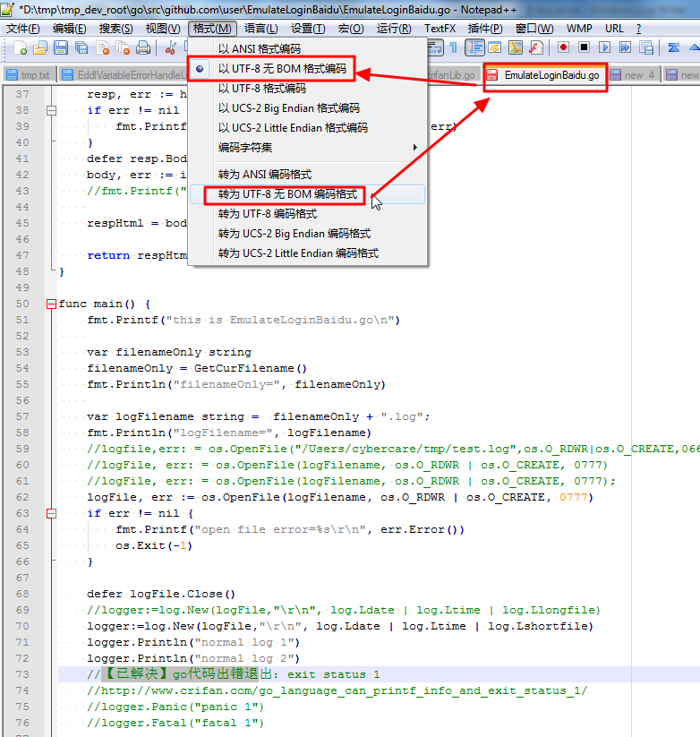Open the WMP menu
The height and width of the screenshot is (737, 700).
click(x=579, y=29)
